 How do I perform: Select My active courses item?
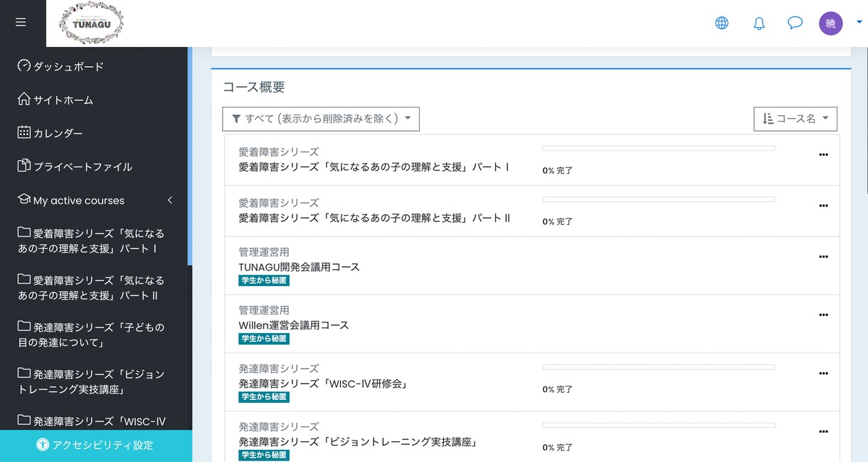pyautogui.click(x=71, y=200)
